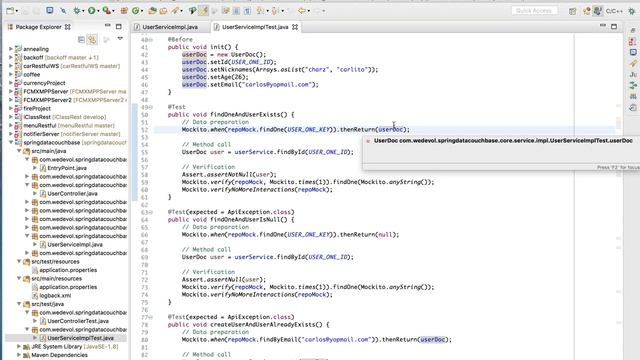Image resolution: width=640 pixels, height=360 pixels.
Task: Open UserControllerTest.java in the tree
Action: pos(78,321)
